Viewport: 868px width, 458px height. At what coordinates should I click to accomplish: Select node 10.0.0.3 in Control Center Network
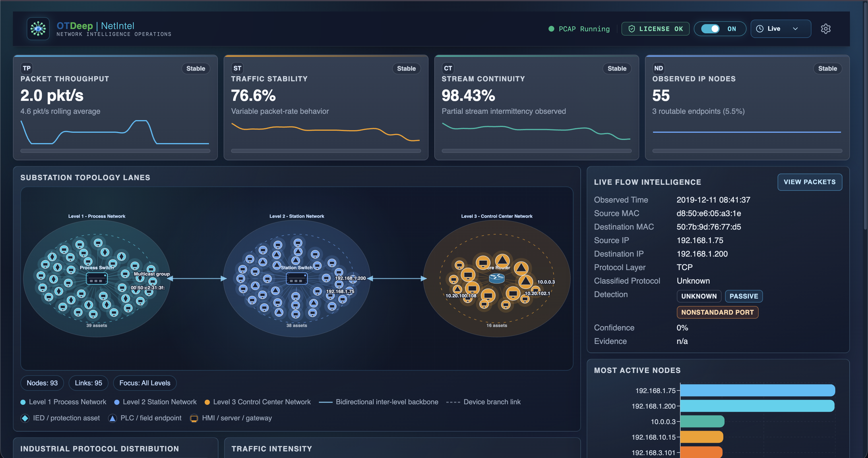[x=525, y=282]
